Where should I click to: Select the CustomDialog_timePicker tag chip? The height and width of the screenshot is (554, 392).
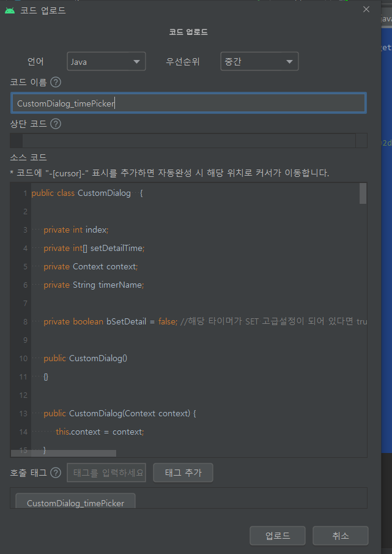coord(75,502)
